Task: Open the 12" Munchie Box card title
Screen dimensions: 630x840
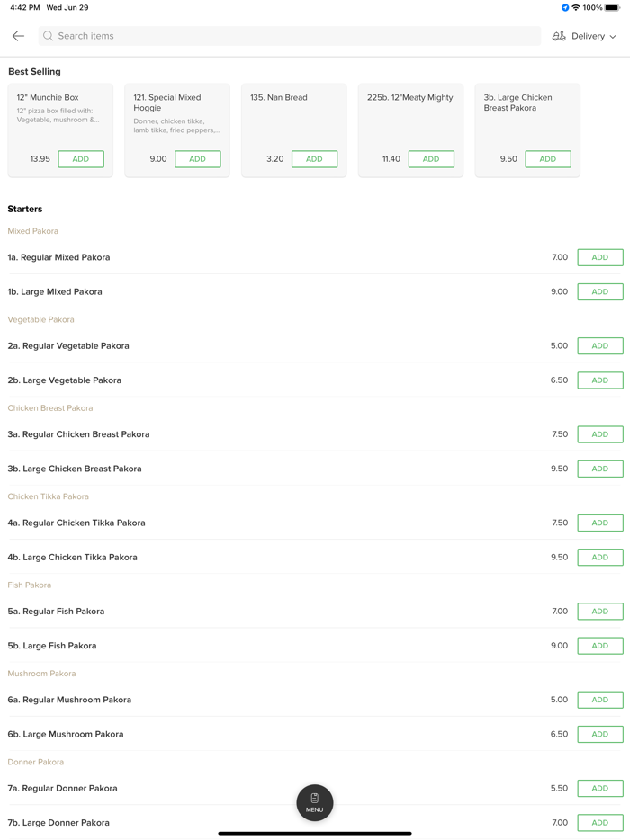Action: (48, 97)
